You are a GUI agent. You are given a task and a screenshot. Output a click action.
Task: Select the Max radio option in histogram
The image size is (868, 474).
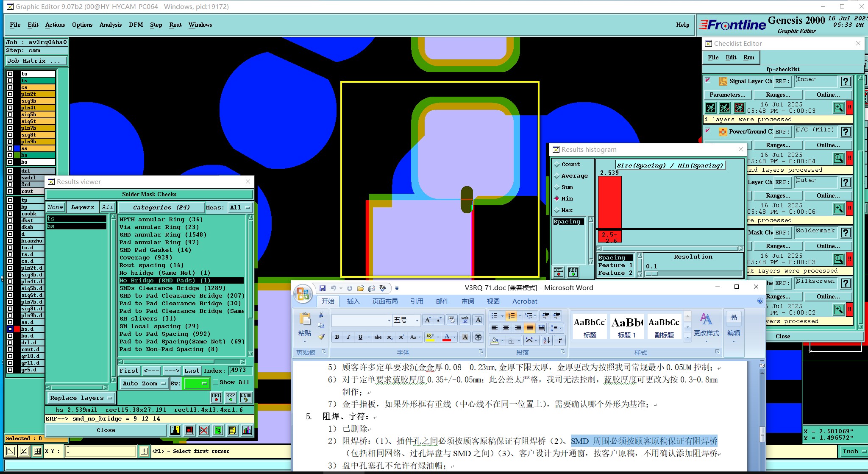(x=557, y=210)
